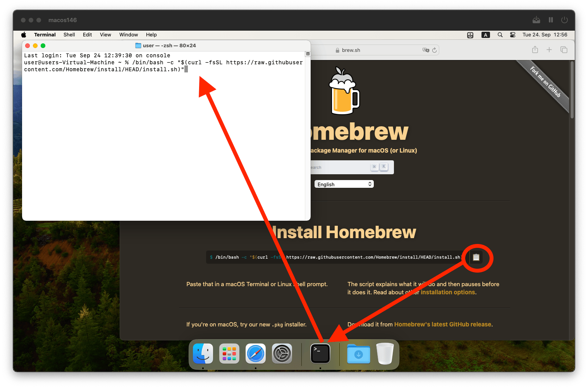Open Spotlight search in menu bar

click(500, 35)
